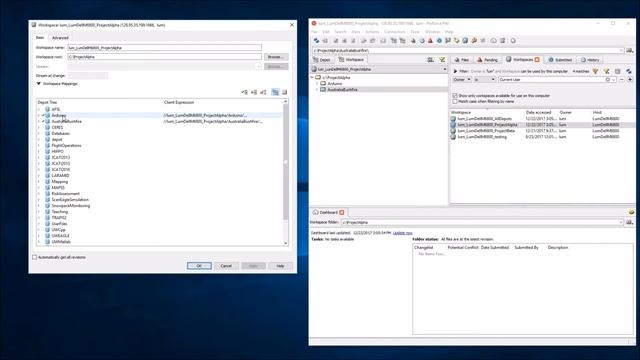This screenshot has height=360, width=640.
Task: Click the Workspaces monitor toolbar icon
Action: pos(465,41)
